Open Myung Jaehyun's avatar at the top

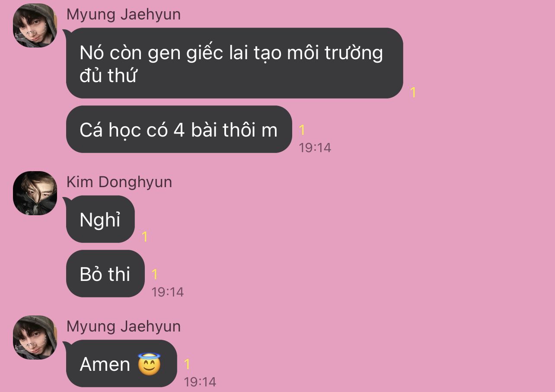[35, 25]
